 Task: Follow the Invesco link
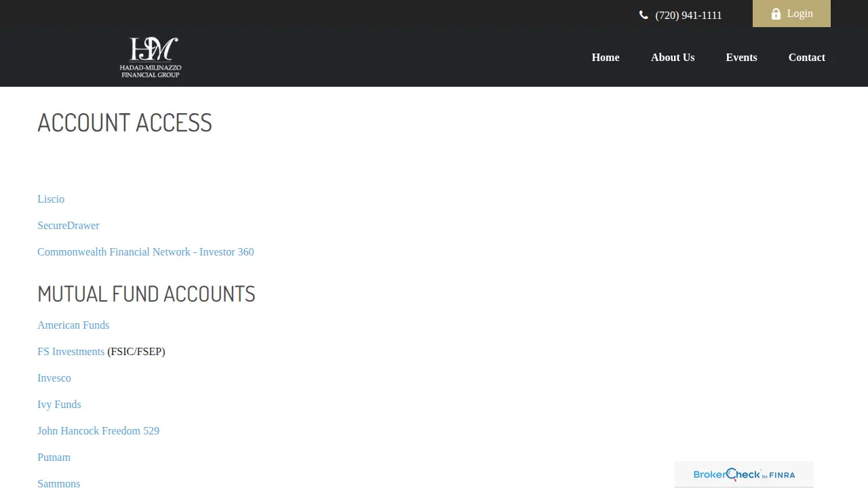pos(54,378)
